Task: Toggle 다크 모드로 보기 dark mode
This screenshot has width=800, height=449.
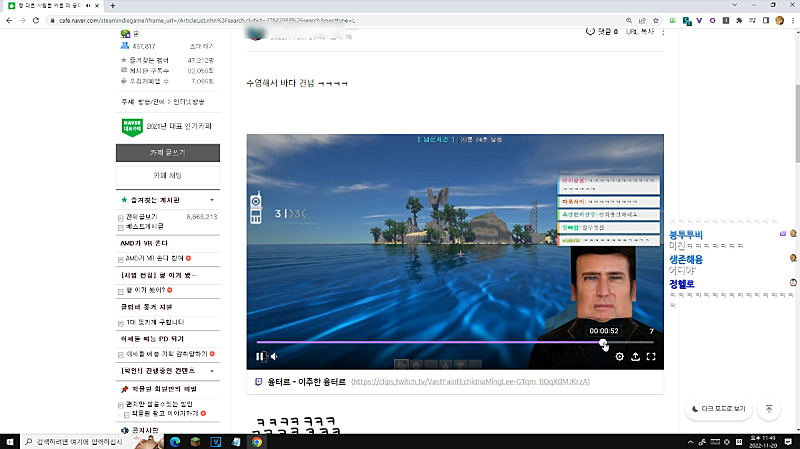Action: tap(718, 409)
